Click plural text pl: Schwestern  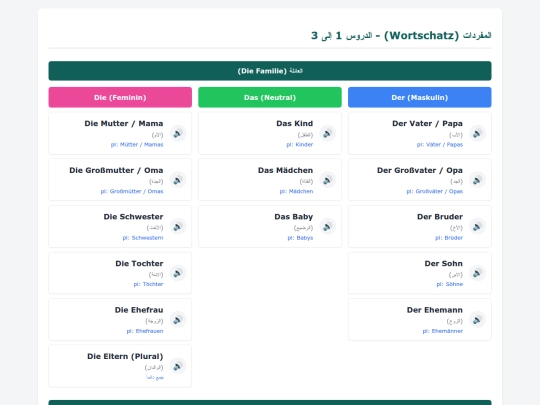pos(143,238)
